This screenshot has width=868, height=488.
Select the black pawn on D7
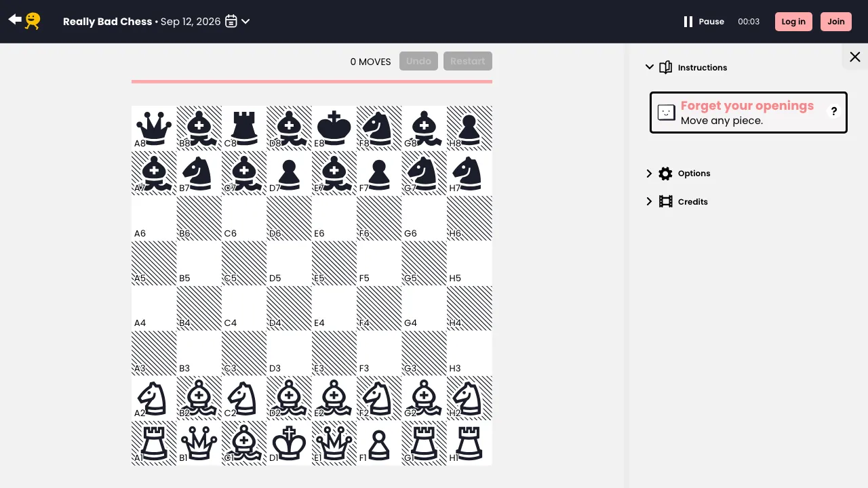click(289, 173)
